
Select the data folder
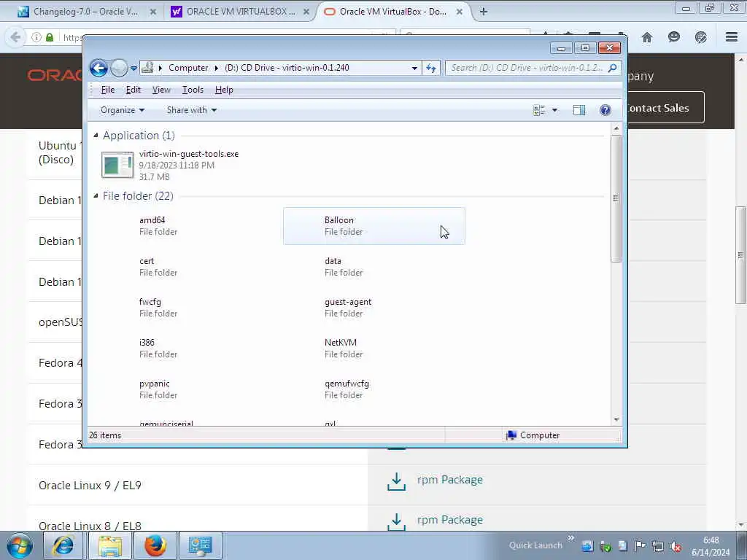point(374,267)
